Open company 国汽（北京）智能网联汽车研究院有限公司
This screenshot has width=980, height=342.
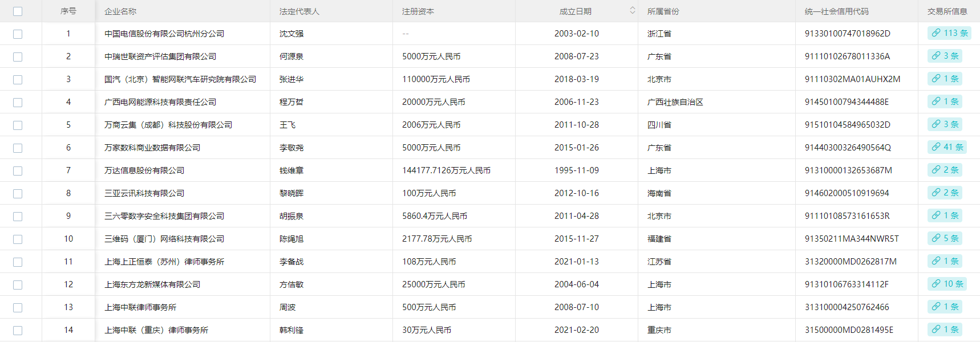(x=180, y=79)
